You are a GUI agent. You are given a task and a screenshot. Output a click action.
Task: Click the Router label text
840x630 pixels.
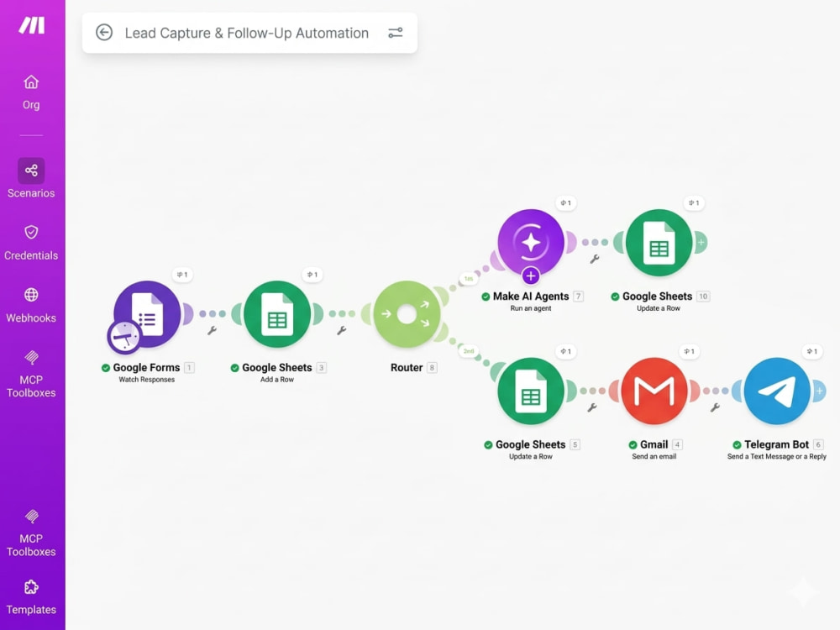coord(407,368)
